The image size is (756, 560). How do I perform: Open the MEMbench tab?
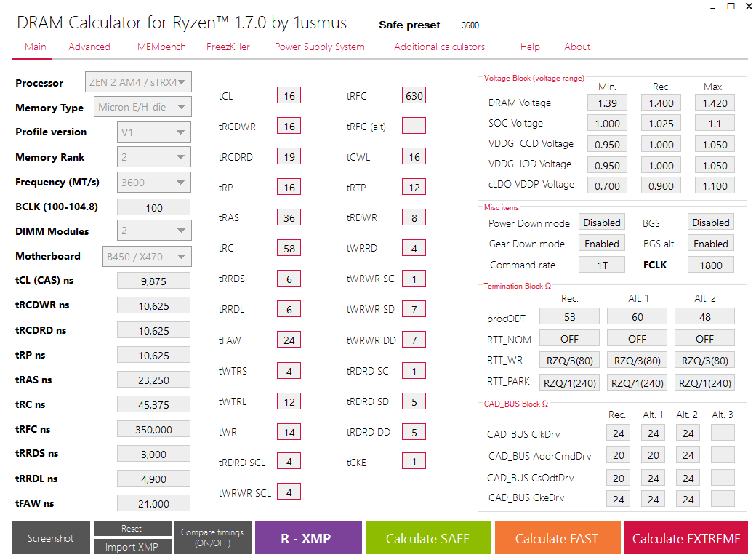coord(161,47)
